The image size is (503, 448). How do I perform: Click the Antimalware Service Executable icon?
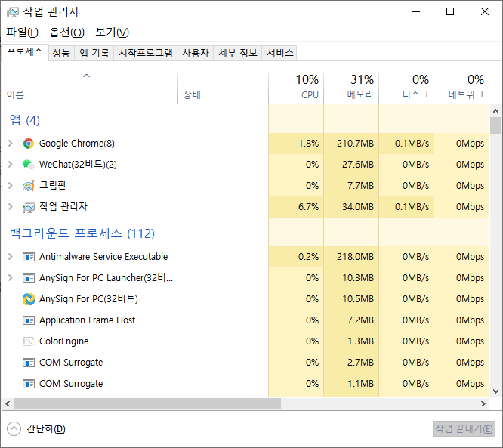(x=29, y=257)
